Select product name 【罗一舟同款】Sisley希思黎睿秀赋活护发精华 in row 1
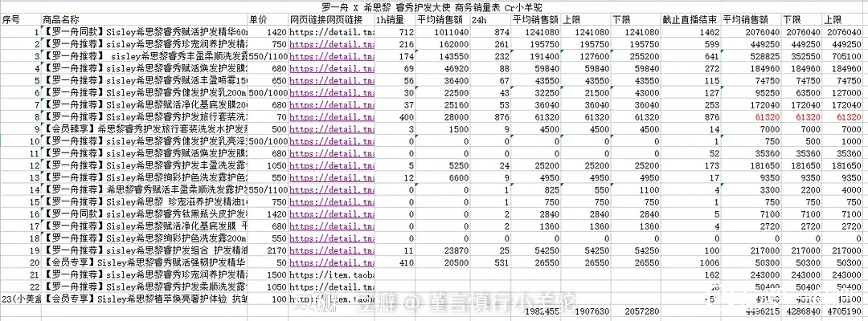 pos(145,32)
